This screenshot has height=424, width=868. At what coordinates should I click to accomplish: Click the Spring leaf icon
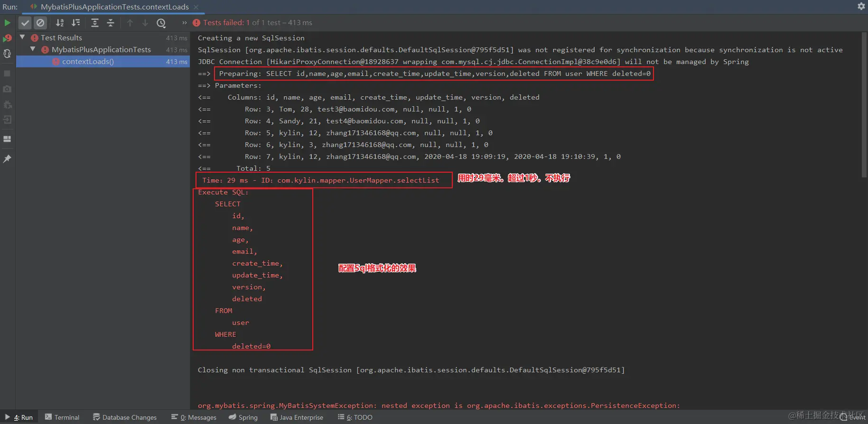(x=232, y=417)
